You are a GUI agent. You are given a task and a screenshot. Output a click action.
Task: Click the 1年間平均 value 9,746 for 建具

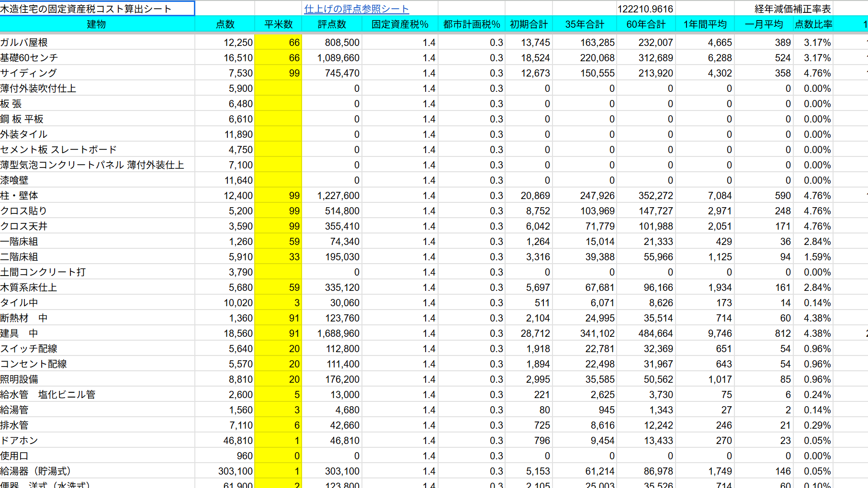coord(705,333)
